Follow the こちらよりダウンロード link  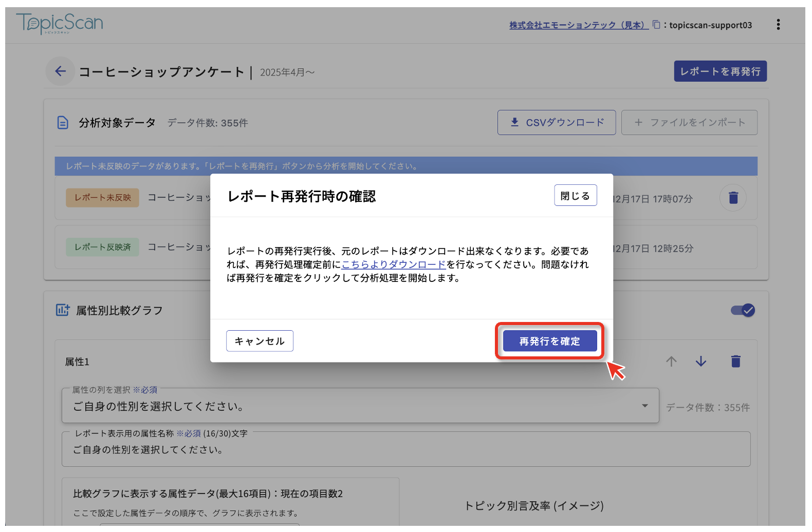(x=394, y=264)
